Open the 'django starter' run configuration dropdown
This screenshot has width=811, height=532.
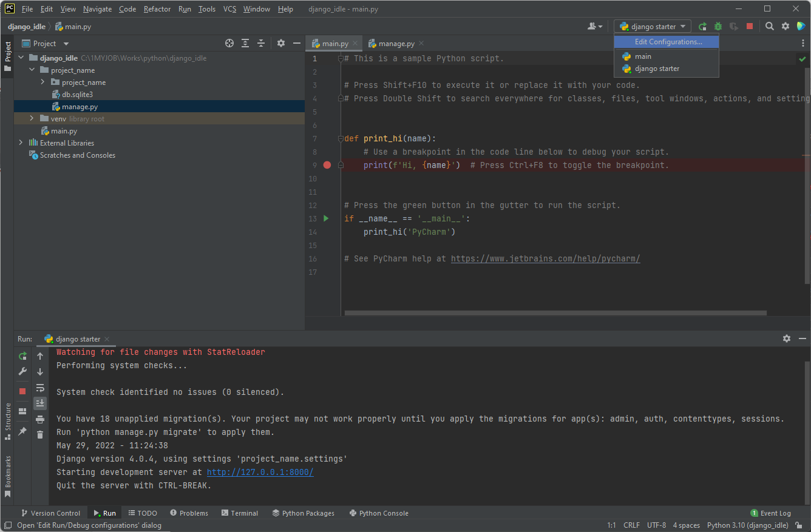coord(653,27)
